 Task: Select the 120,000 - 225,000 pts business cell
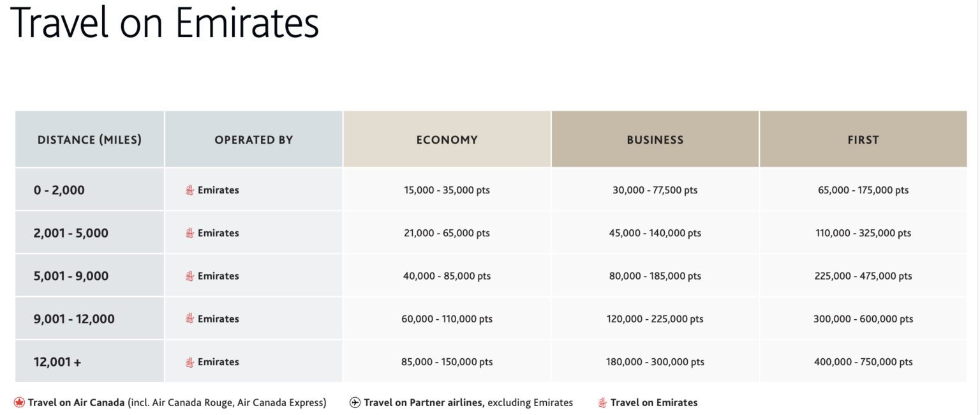655,319
